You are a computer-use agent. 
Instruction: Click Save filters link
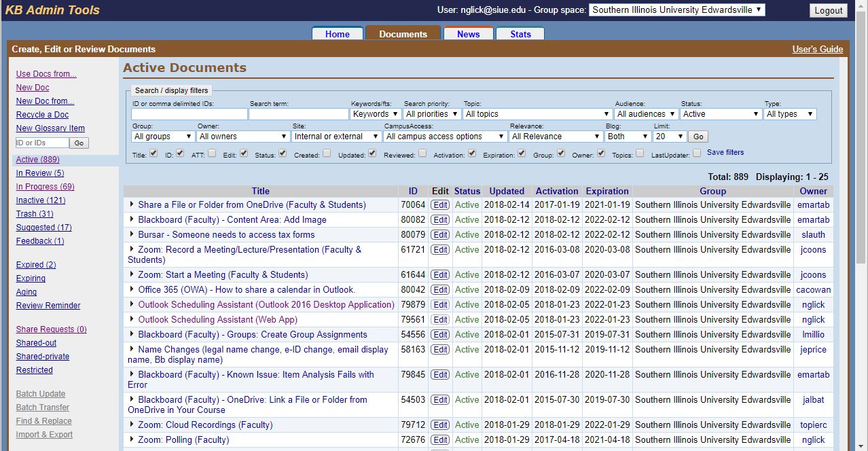(725, 152)
